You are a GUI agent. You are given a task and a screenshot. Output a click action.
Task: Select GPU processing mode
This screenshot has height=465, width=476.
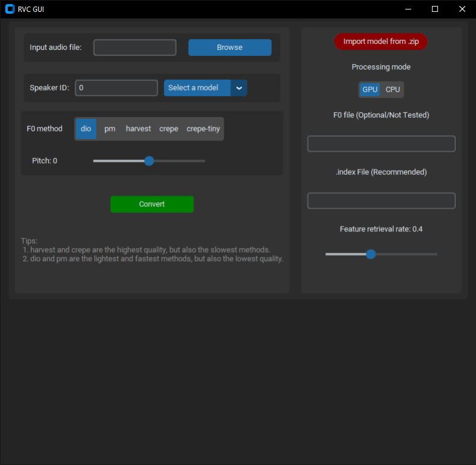click(x=369, y=89)
